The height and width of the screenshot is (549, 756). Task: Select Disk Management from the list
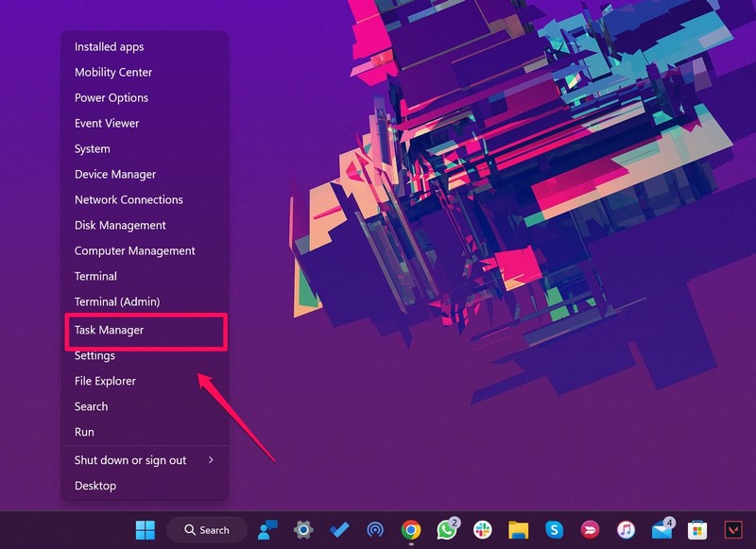click(120, 225)
